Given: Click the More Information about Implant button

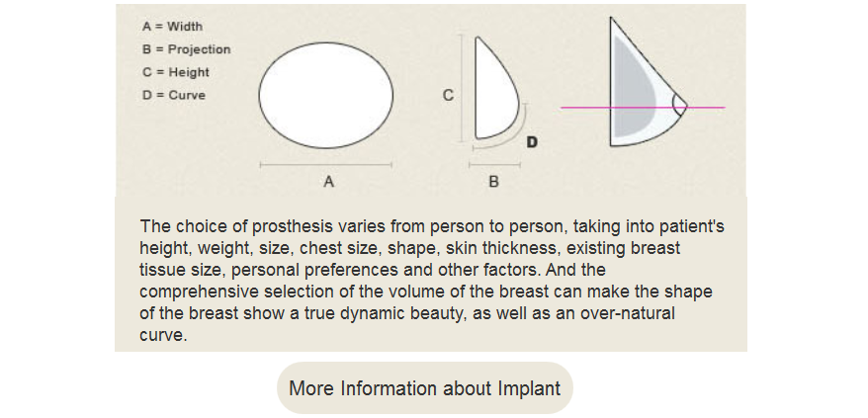Looking at the screenshot, I should point(424,387).
